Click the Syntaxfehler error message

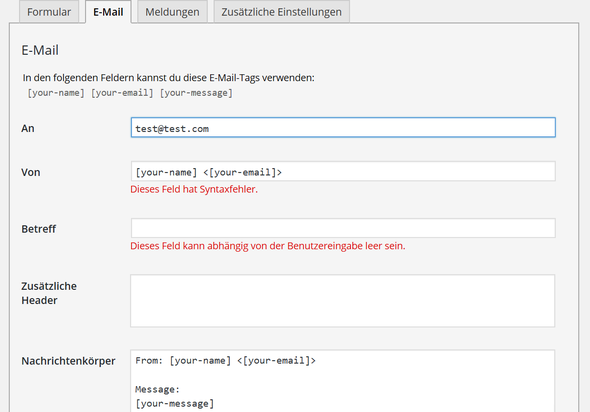[194, 189]
